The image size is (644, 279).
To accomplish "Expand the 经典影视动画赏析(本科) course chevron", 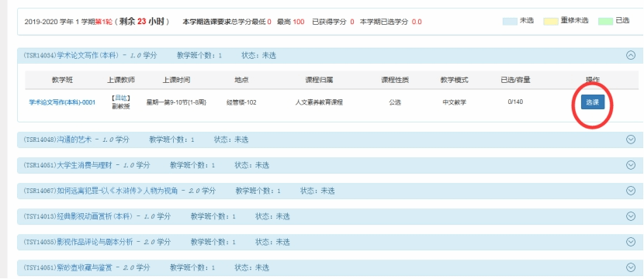I will (x=632, y=216).
